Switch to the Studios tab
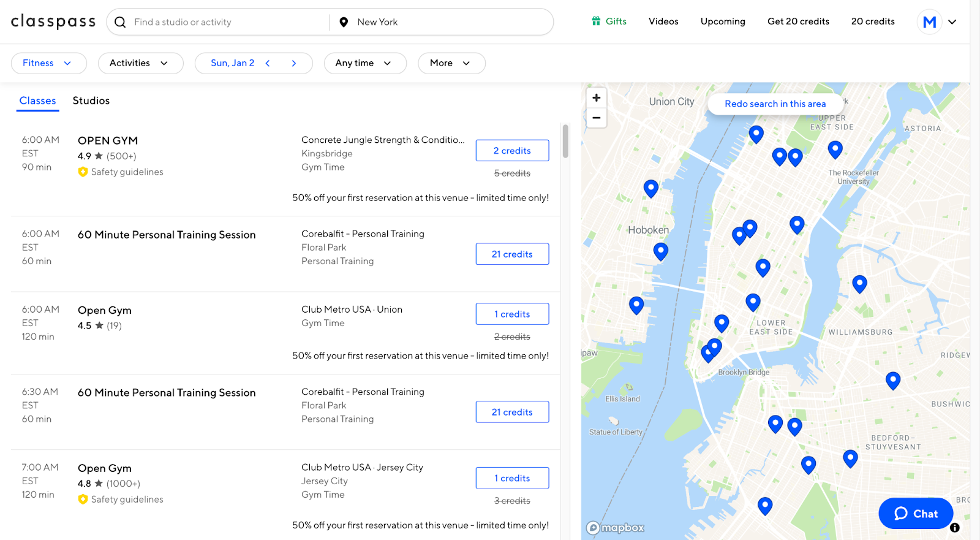This screenshot has height=540, width=980. coord(91,101)
